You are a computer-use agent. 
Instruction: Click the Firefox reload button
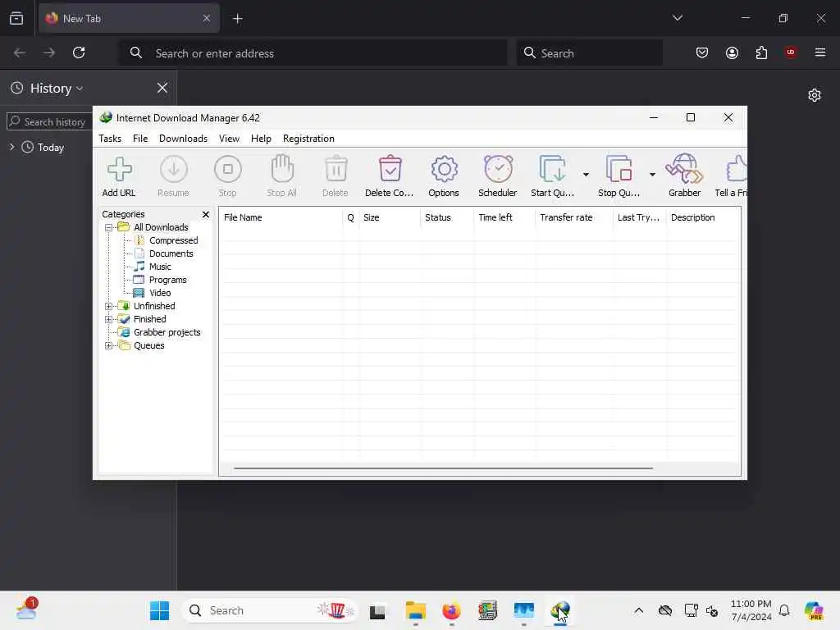click(x=79, y=52)
